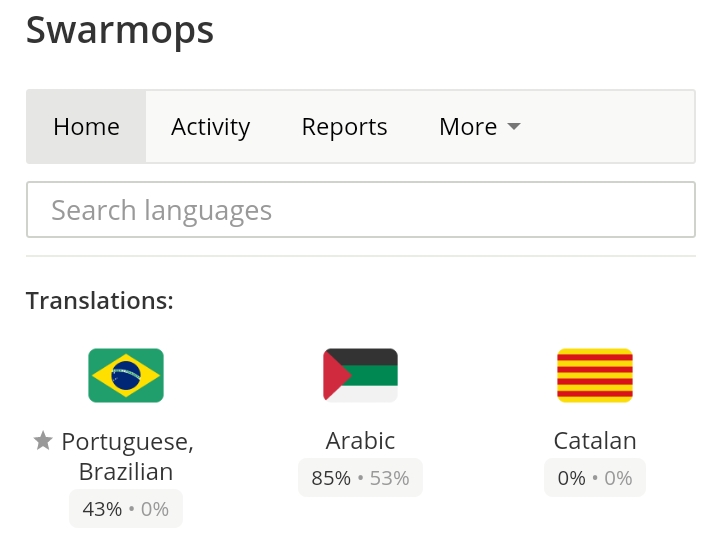
Task: Open the Arabic translation link
Action: [360, 441]
